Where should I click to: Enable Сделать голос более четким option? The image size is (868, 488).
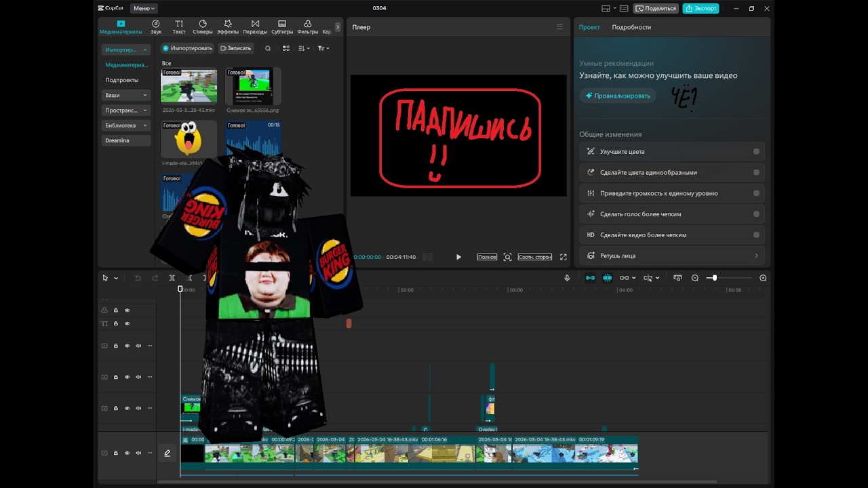756,214
